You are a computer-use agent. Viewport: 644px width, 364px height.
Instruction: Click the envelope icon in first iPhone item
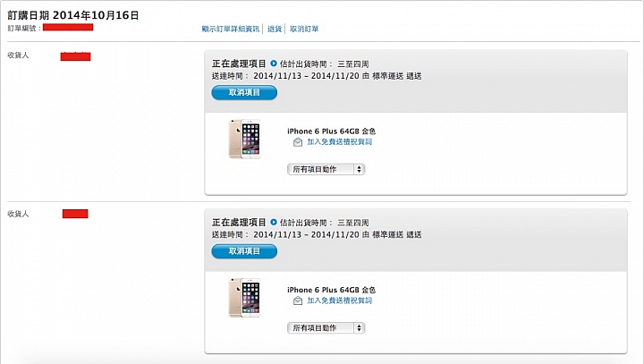[x=298, y=142]
